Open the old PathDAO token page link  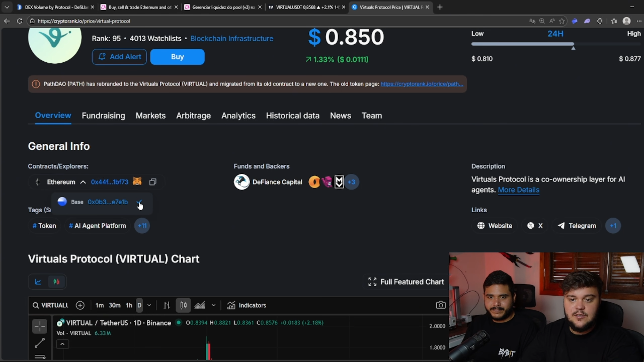422,84
